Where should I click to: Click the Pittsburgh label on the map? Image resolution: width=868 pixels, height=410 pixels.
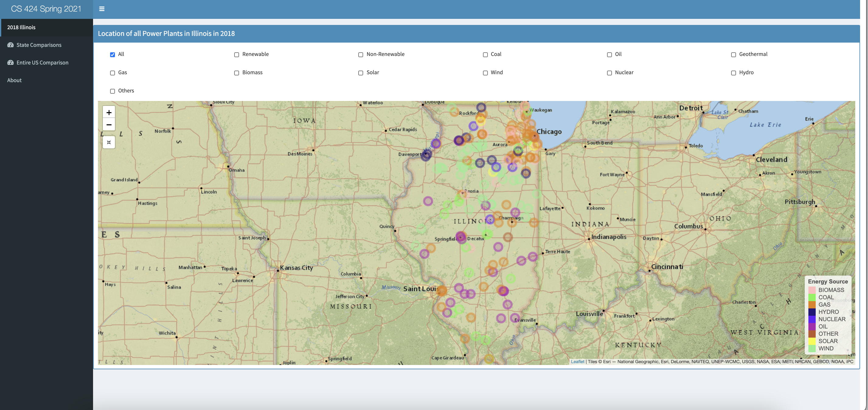click(800, 202)
